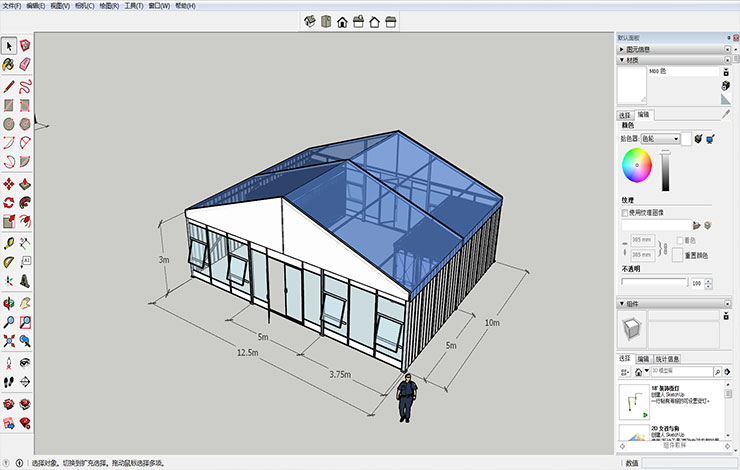Select the arrow Select tool
The image size is (740, 470).
click(x=8, y=46)
